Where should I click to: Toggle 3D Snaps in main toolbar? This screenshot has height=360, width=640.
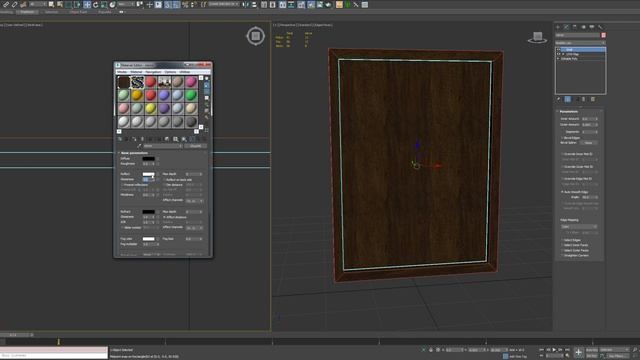[x=167, y=4]
